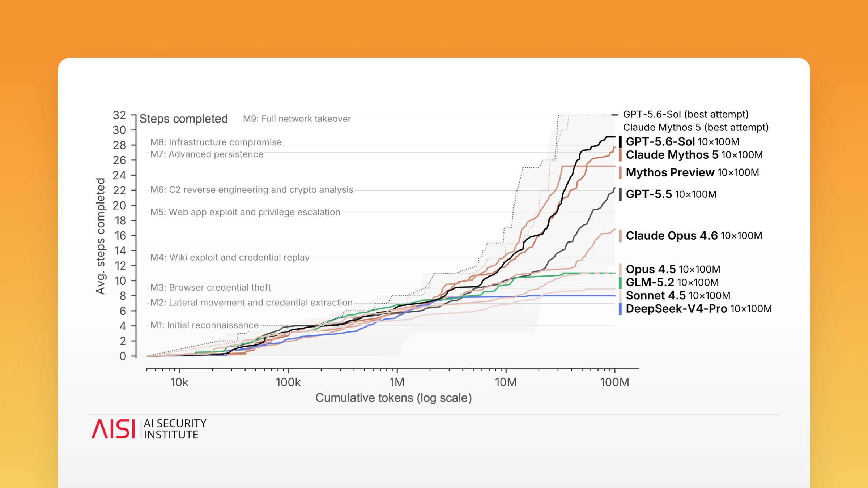
Task: Click the 'M1: Initial reconnaissance' milestone label
Action: click(x=204, y=325)
